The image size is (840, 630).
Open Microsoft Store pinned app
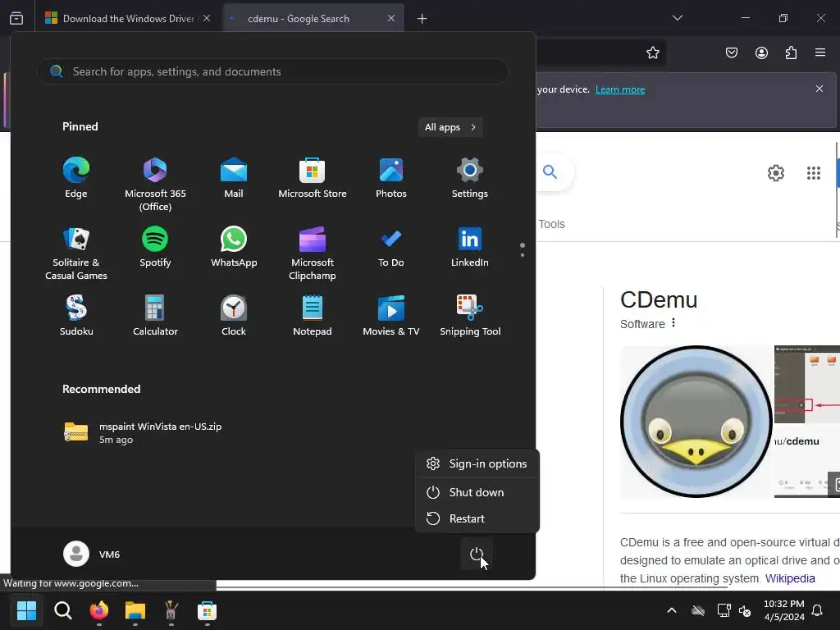pos(313,178)
